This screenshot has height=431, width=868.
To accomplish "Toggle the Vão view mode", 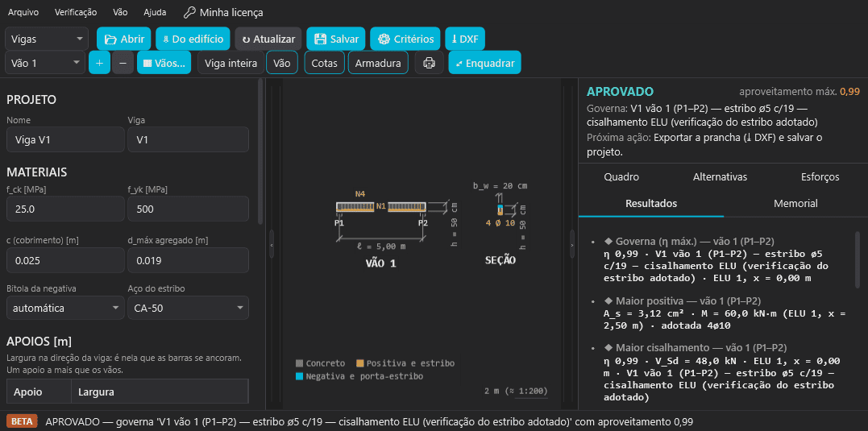I will click(x=282, y=63).
